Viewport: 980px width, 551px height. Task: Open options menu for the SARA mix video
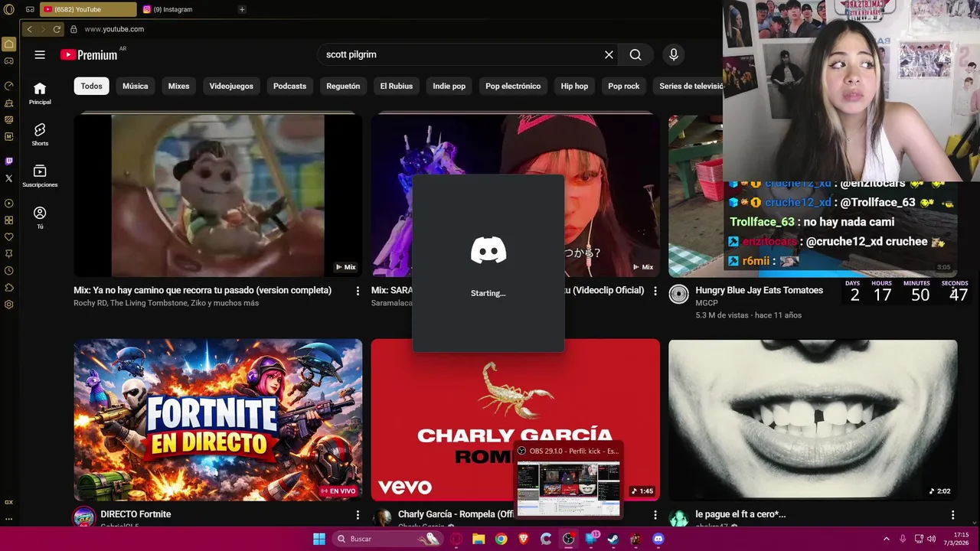[655, 291]
